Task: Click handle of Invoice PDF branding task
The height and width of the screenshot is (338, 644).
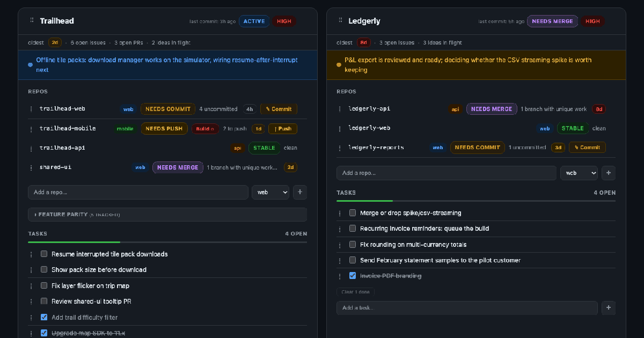Action: click(340, 276)
